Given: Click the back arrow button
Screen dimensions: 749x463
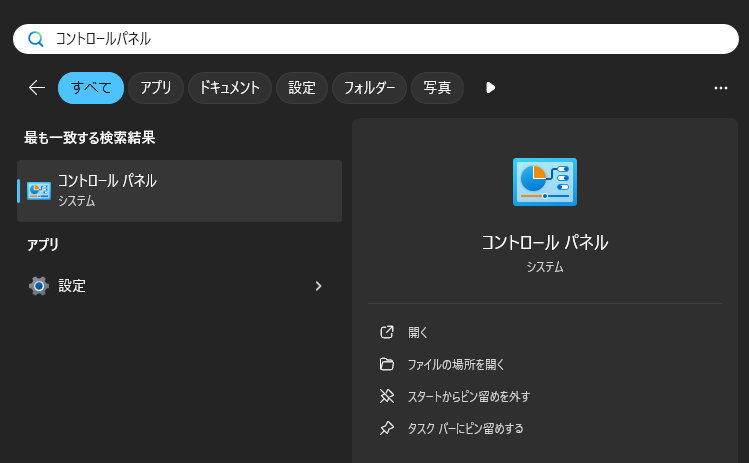Looking at the screenshot, I should pyautogui.click(x=37, y=88).
